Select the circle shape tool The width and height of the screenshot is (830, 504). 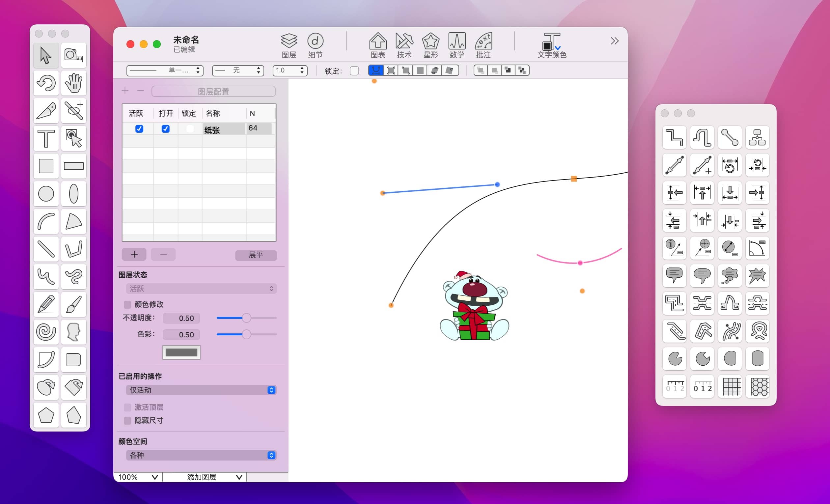point(46,194)
